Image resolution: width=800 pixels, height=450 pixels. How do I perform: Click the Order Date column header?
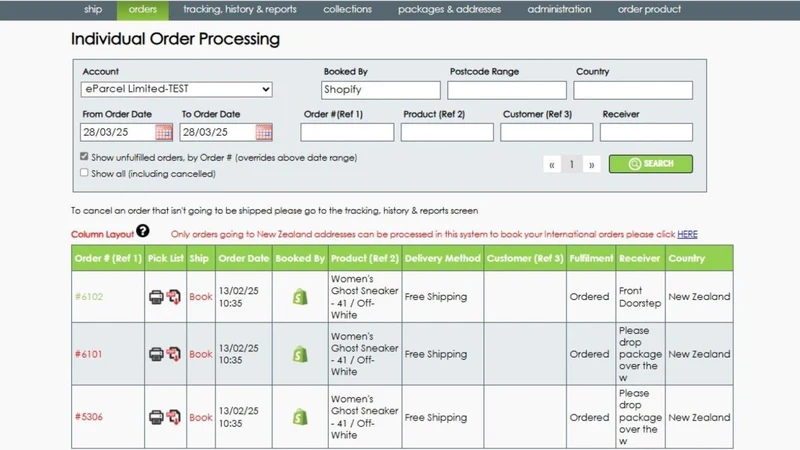click(243, 258)
